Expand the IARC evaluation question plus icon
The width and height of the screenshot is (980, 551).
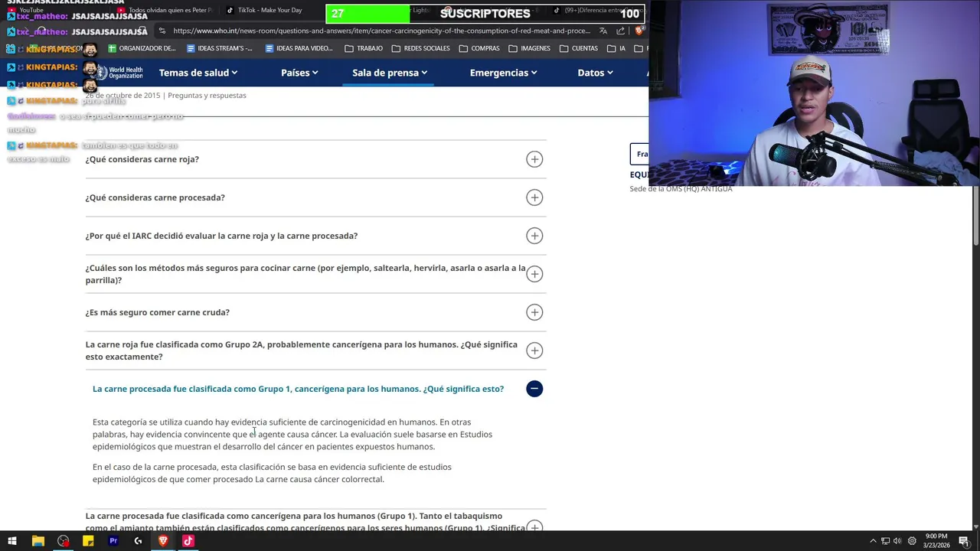click(x=534, y=236)
